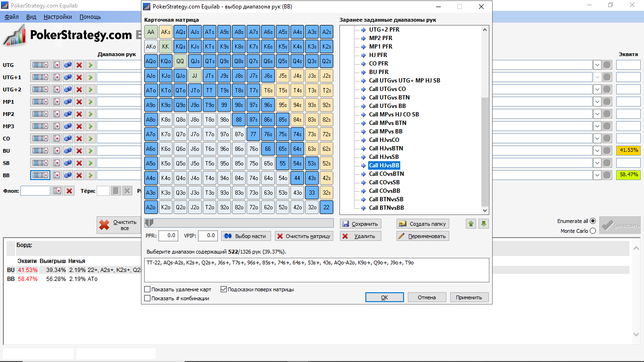The height and width of the screenshot is (362, 644).
Task: Move selected preset range up with green arrow
Action: 471,224
